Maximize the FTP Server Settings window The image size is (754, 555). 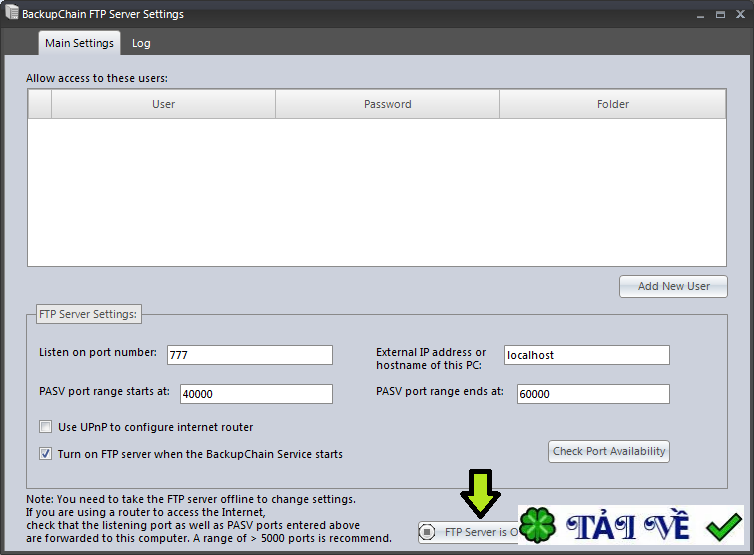pos(720,14)
